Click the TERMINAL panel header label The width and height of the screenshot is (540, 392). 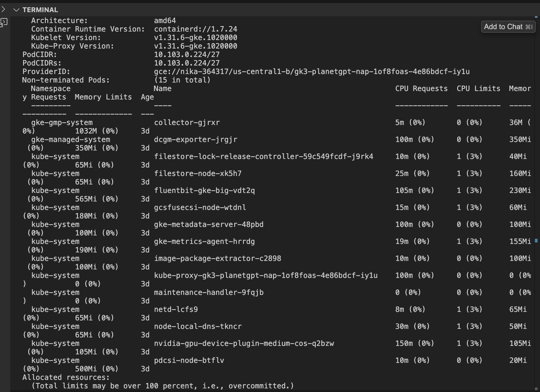40,10
